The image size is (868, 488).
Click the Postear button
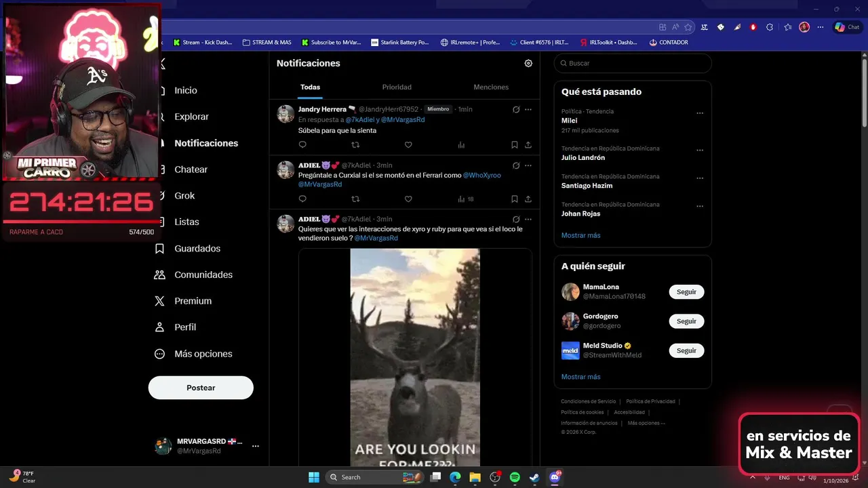(201, 388)
